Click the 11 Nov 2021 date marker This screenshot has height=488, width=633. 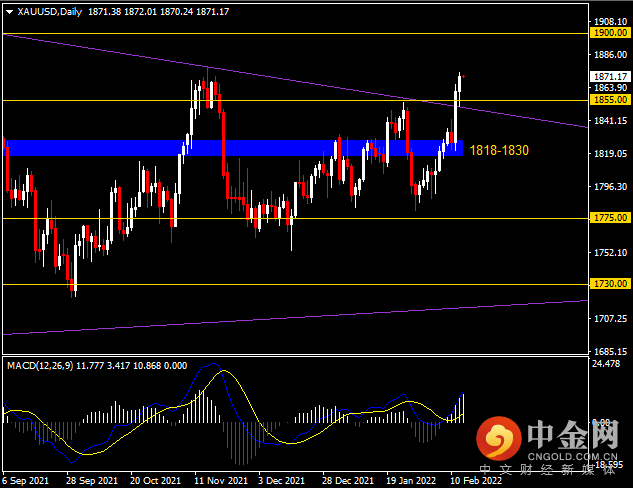tap(221, 481)
